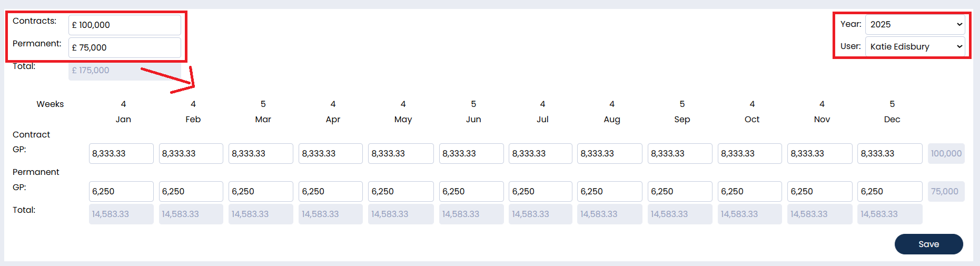Click the Aug Permanent GP field
Viewport: 980px width, 266px height.
[x=609, y=191]
